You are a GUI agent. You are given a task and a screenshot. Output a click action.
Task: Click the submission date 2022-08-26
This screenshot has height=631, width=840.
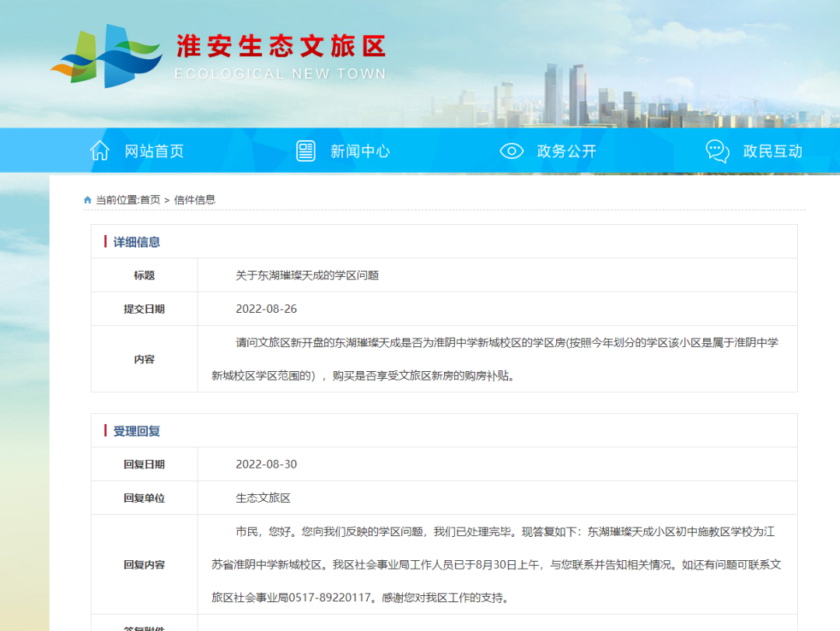pyautogui.click(x=266, y=309)
